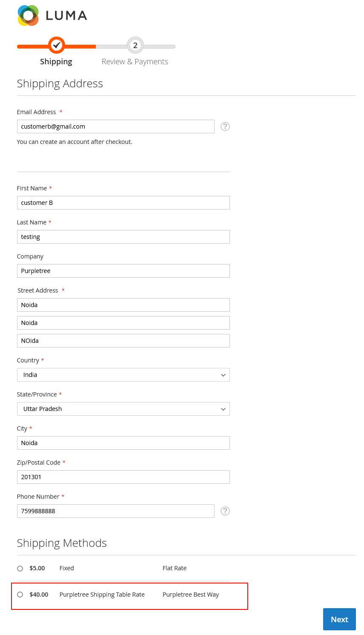Click the Shipping step checkmark icon
This screenshot has width=364, height=635.
tap(56, 45)
